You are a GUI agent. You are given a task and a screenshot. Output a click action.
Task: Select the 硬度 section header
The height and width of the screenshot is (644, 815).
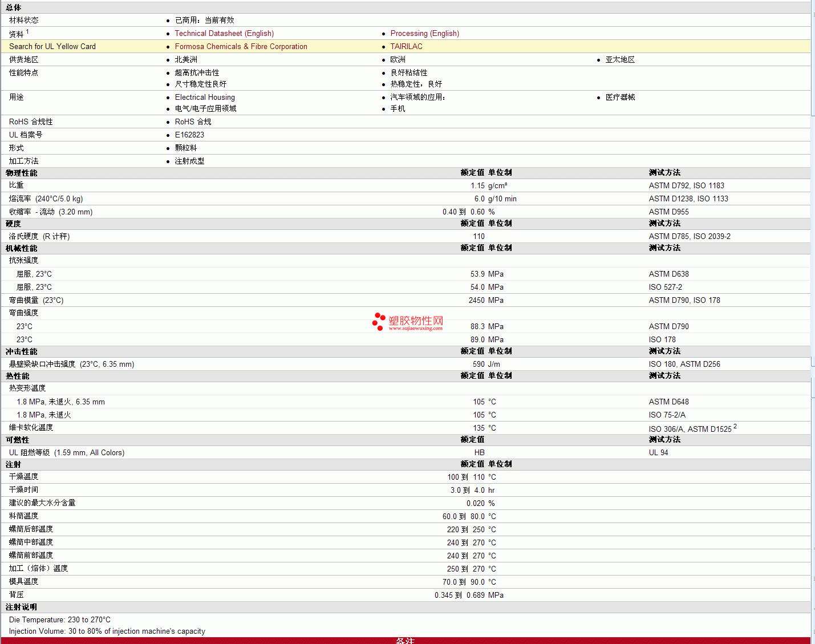point(14,224)
